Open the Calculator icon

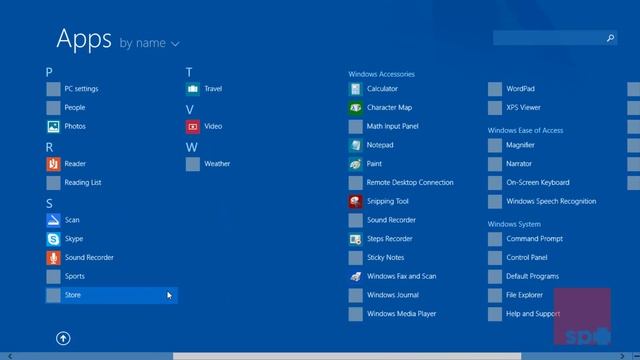356,89
